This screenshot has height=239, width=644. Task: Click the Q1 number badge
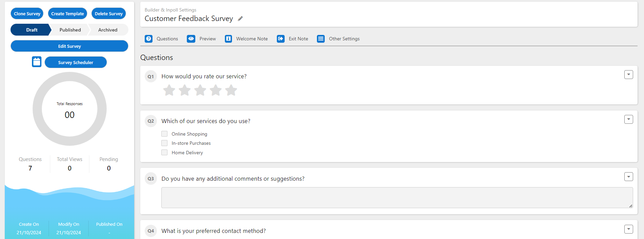tap(151, 77)
